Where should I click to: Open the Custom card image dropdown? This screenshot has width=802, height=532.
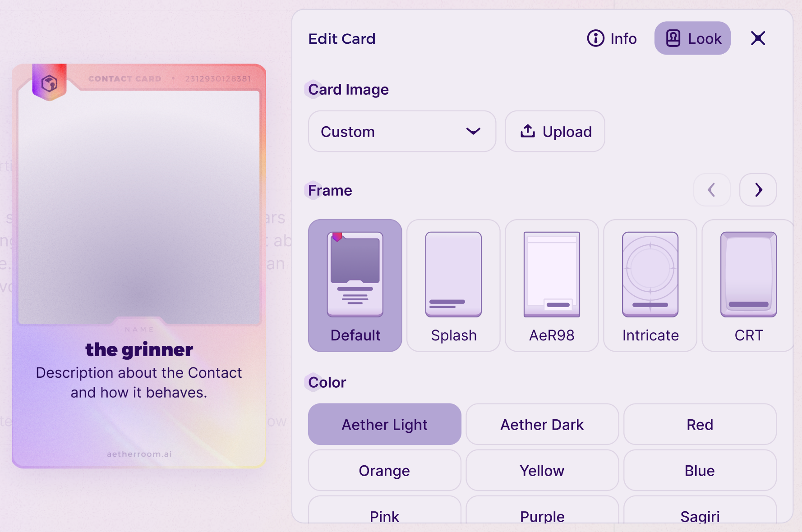(402, 131)
